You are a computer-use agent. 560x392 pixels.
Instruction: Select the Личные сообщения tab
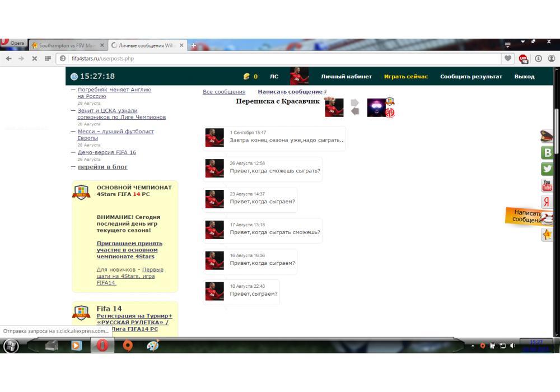pyautogui.click(x=146, y=45)
